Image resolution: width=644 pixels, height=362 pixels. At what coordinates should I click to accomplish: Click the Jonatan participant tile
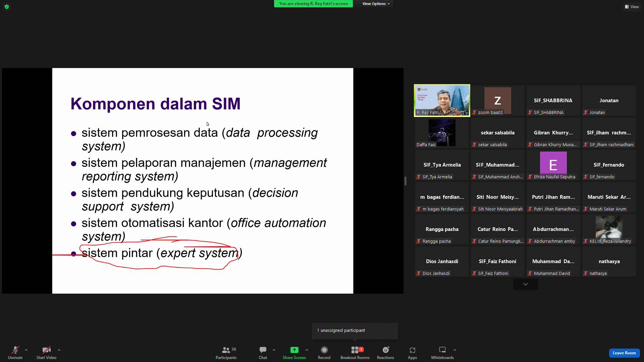pyautogui.click(x=609, y=100)
